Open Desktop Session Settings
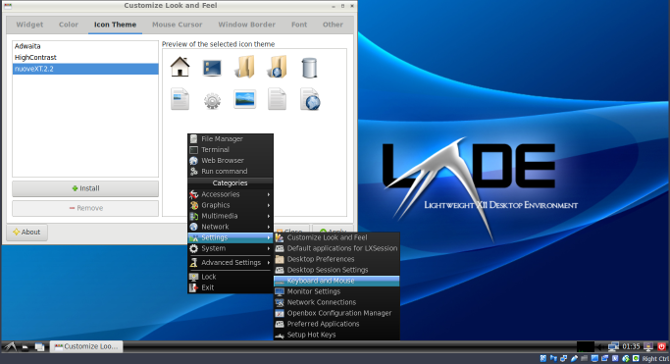 [x=336, y=270]
